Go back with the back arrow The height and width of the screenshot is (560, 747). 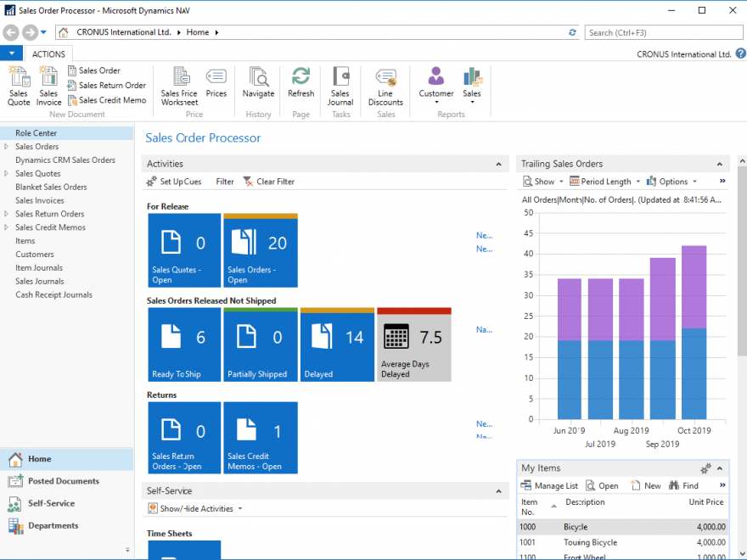[11, 32]
